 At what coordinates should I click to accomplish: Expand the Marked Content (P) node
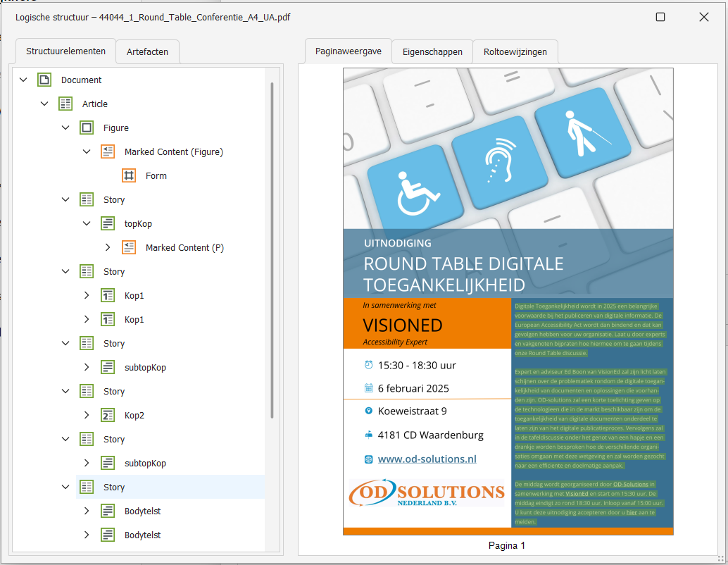[x=108, y=248]
